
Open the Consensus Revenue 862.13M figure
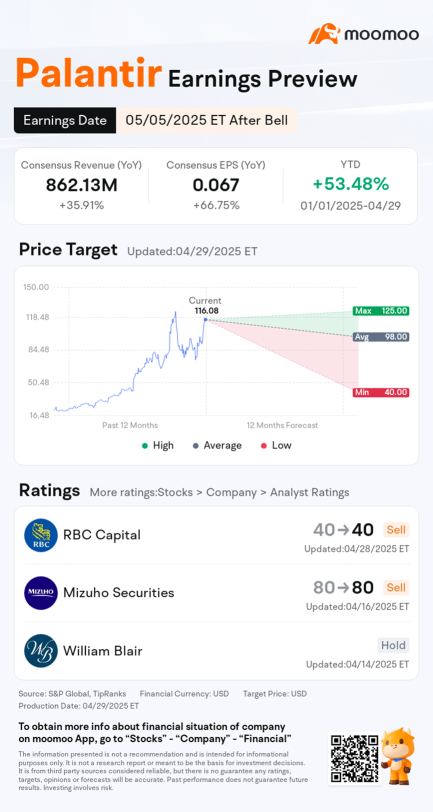(81, 185)
